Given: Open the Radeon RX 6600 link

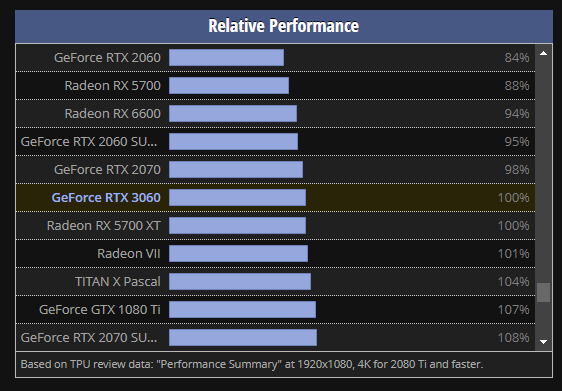Looking at the screenshot, I should (x=113, y=114).
